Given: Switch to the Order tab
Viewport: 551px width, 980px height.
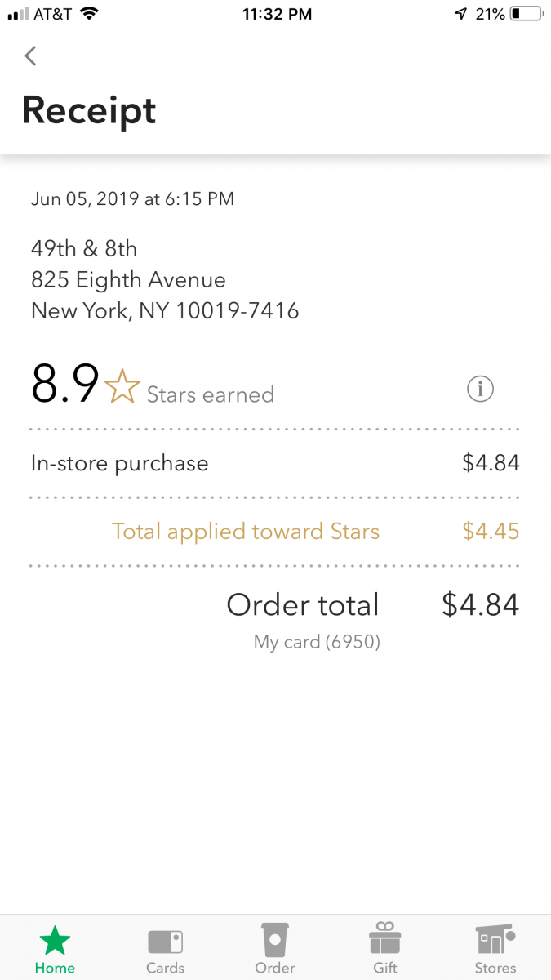Looking at the screenshot, I should tap(275, 951).
